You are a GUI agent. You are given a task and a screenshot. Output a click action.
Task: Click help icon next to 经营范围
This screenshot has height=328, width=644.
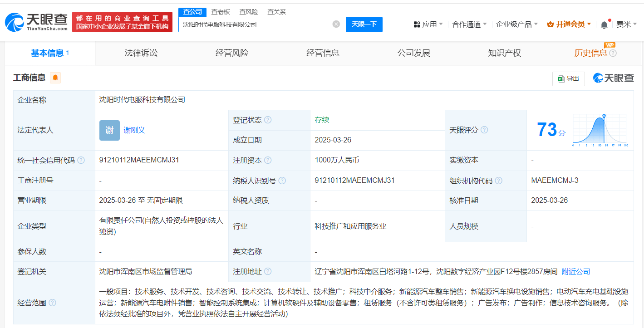point(52,303)
